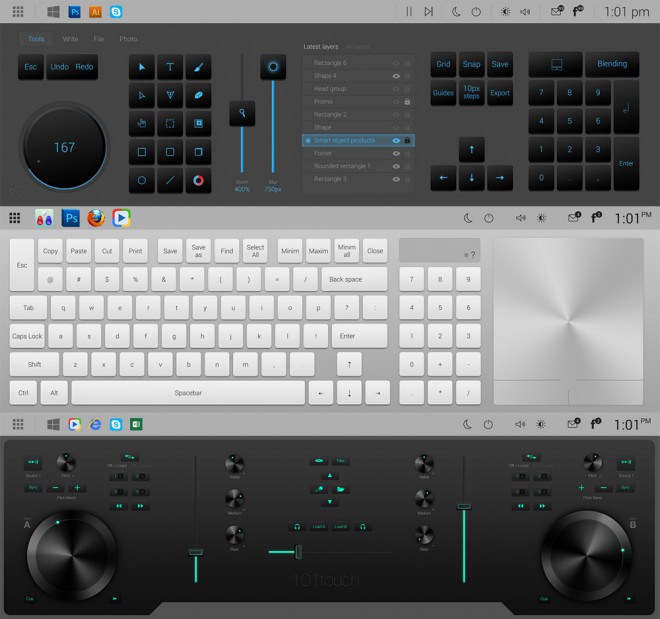Viewport: 660px width, 619px height.
Task: Select the Type tool with T icon
Action: (x=170, y=67)
